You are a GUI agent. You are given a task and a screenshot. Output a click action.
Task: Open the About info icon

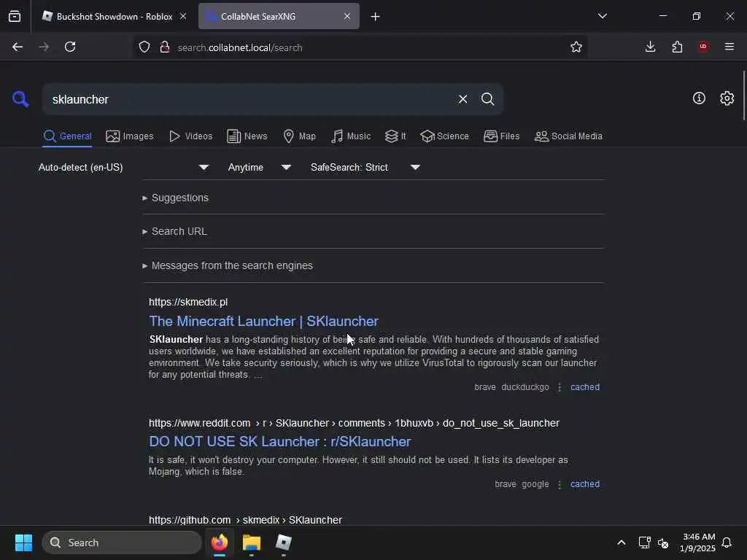click(x=699, y=98)
